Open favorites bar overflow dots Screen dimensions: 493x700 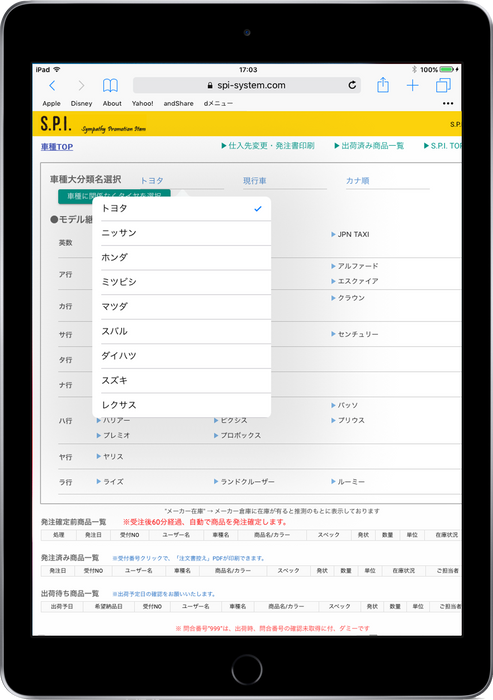[x=448, y=103]
